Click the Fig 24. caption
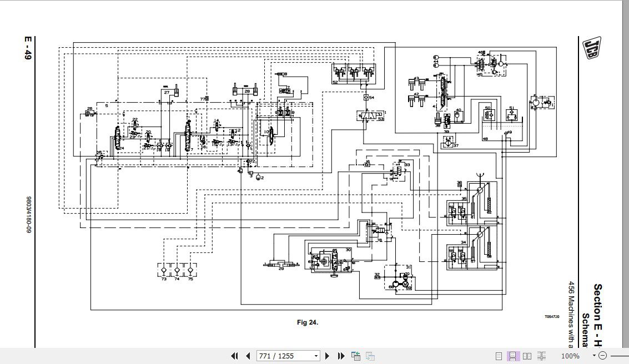 click(308, 322)
